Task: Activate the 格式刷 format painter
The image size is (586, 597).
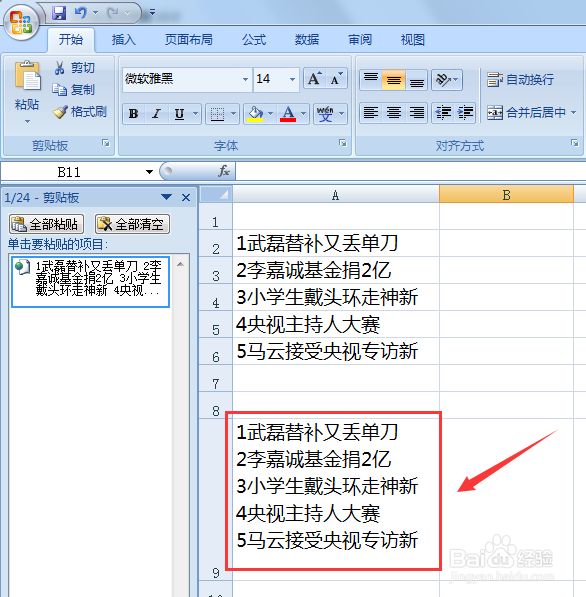Action: pos(80,112)
